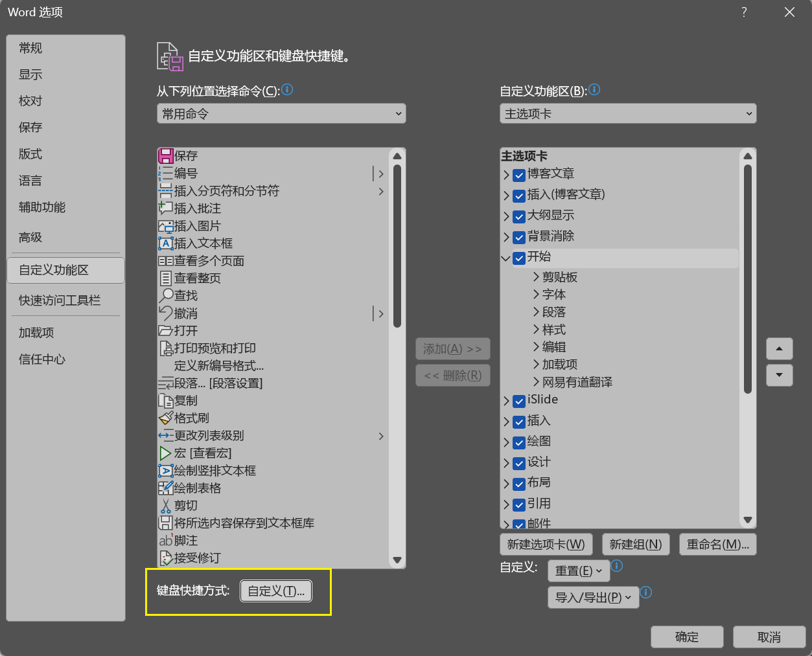
Task: Uncheck the 插入(博客文章) checkbox
Action: [519, 196]
